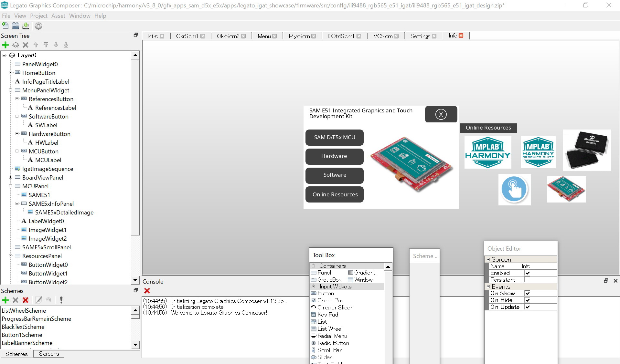Close the Settings tab
The image size is (620, 364).
click(x=434, y=36)
